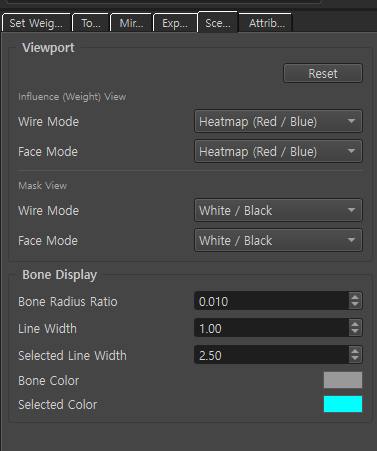Decrease Selected Line Width with down arrow

click(355, 359)
